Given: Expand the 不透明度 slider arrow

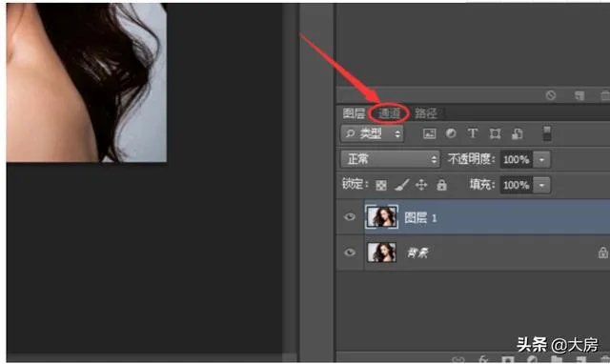Looking at the screenshot, I should tap(541, 159).
